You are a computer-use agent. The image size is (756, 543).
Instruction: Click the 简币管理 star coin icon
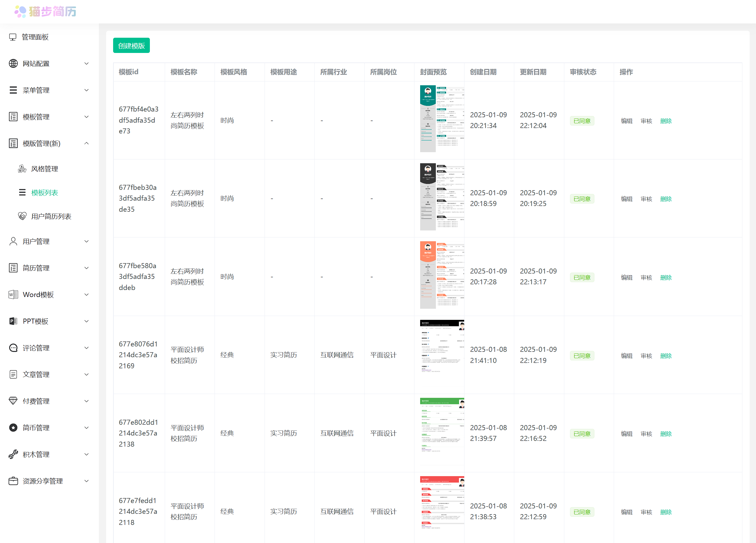[x=13, y=428]
